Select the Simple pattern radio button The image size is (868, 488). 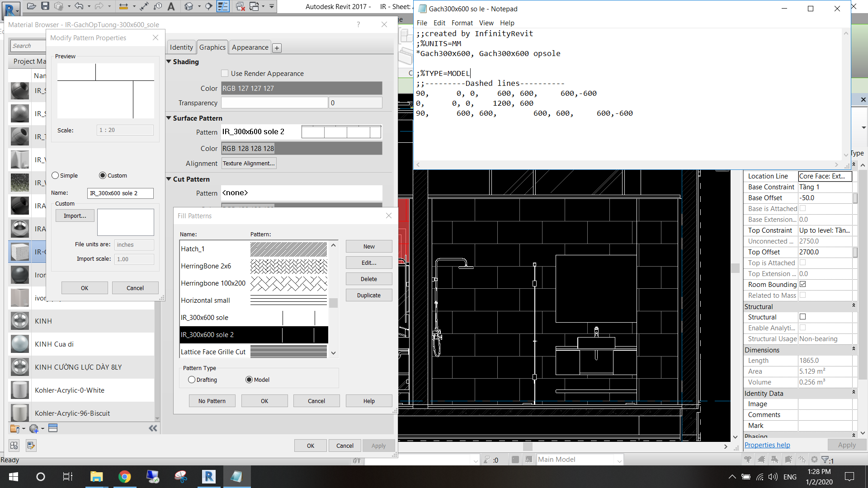pyautogui.click(x=55, y=175)
